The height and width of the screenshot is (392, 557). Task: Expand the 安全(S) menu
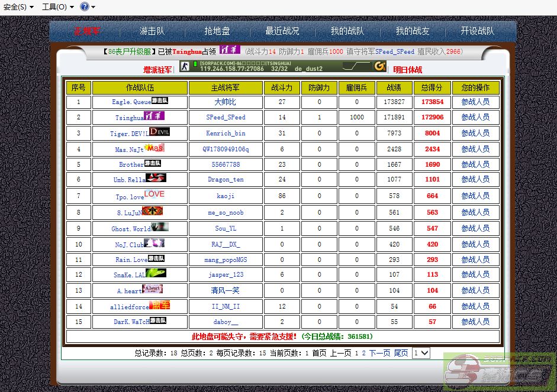pos(18,7)
